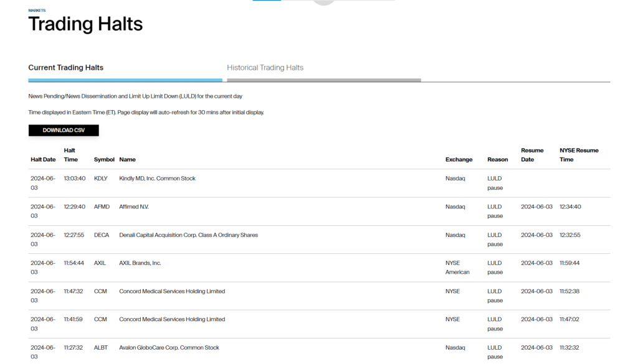This screenshot has width=638, height=364.
Task: Click the AXIL Brands, Inc. name
Action: tap(140, 263)
